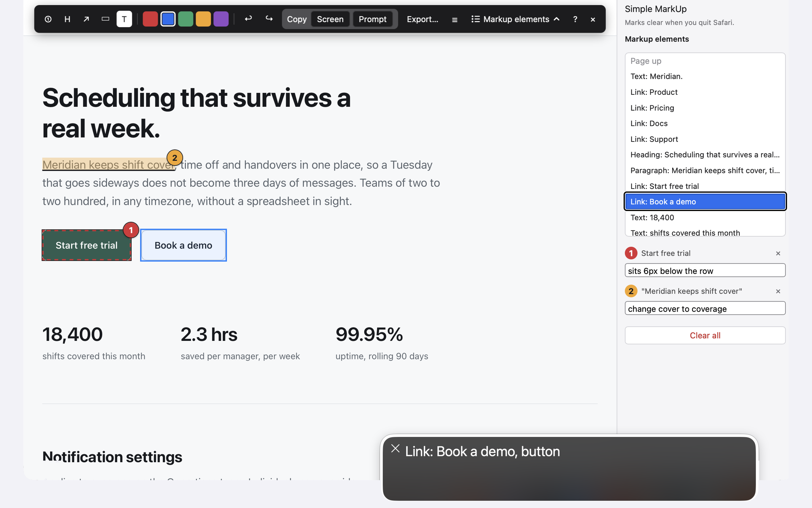
Task: Redo the last markup
Action: pos(269,19)
